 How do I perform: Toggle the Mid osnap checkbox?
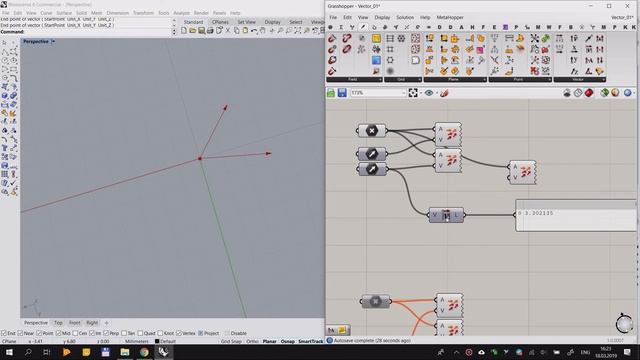coord(58,333)
